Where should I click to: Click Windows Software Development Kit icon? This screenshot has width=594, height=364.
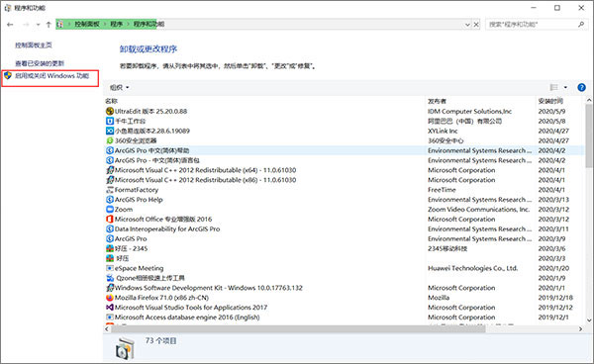(110, 288)
